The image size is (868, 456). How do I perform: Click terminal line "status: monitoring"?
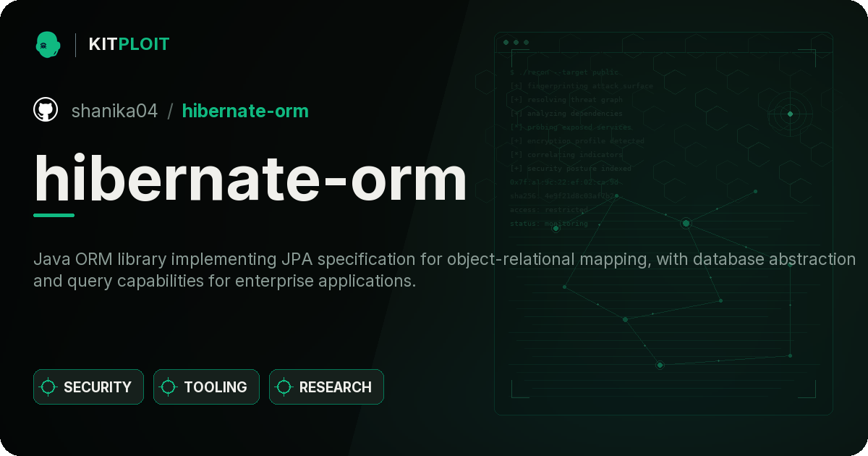[549, 224]
